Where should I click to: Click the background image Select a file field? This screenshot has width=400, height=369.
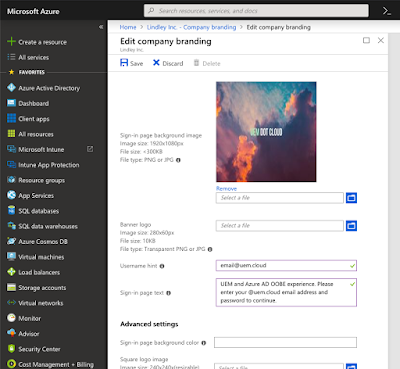coord(280,198)
